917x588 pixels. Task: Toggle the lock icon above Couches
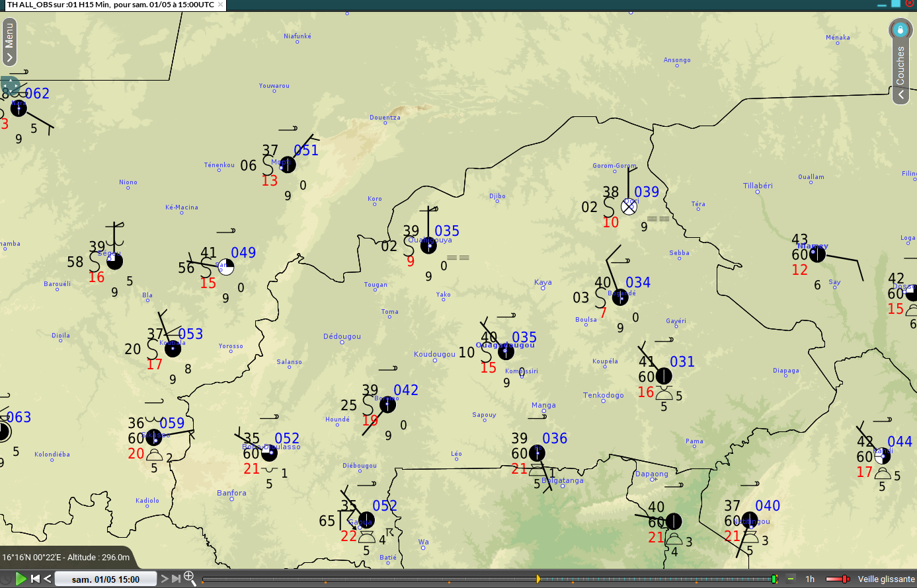coord(900,29)
